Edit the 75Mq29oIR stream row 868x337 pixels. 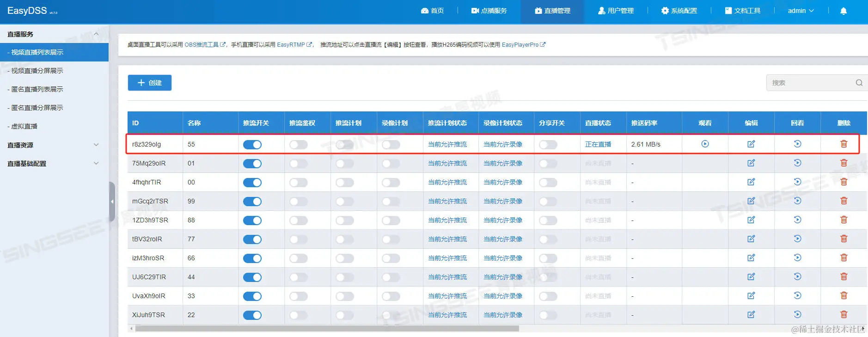[751, 163]
